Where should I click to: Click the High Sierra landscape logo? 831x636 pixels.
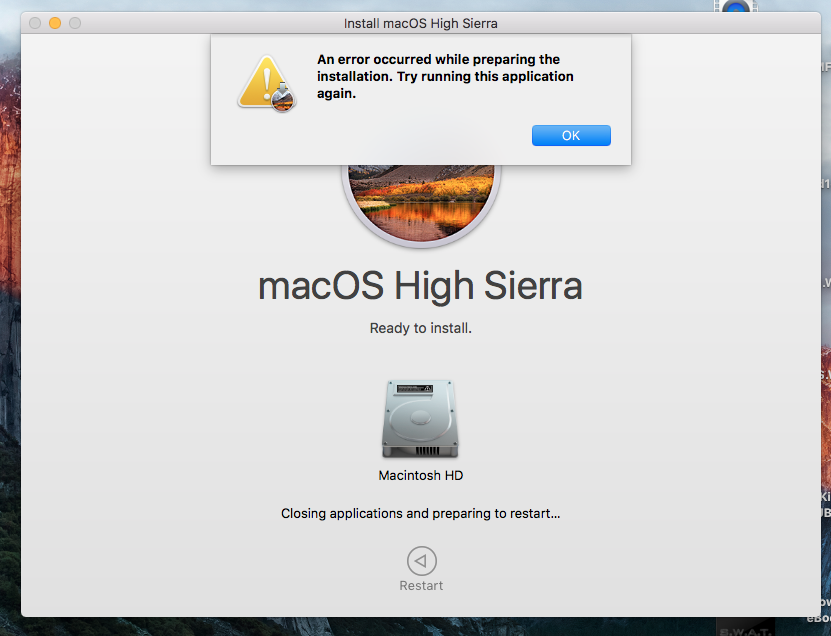[x=421, y=206]
